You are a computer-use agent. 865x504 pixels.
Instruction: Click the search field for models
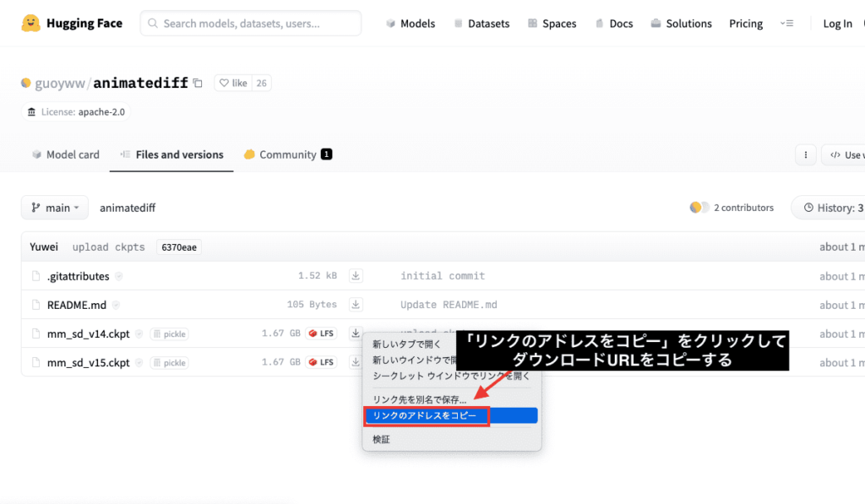click(x=251, y=23)
